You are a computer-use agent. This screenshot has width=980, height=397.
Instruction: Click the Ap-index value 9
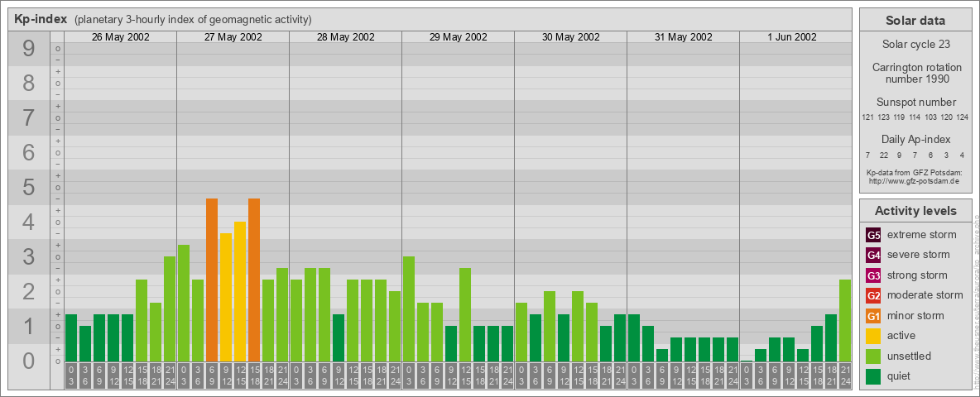900,155
